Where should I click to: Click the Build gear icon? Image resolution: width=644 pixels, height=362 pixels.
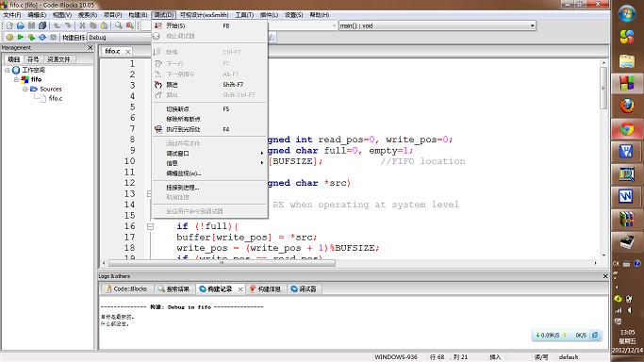point(9,38)
